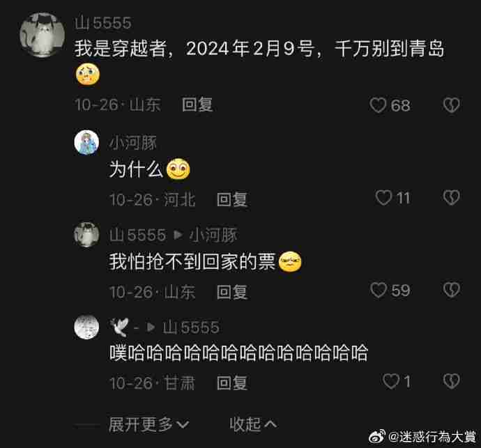
Task: Reply to 小河豚's comment from 河北
Action: click(x=232, y=200)
